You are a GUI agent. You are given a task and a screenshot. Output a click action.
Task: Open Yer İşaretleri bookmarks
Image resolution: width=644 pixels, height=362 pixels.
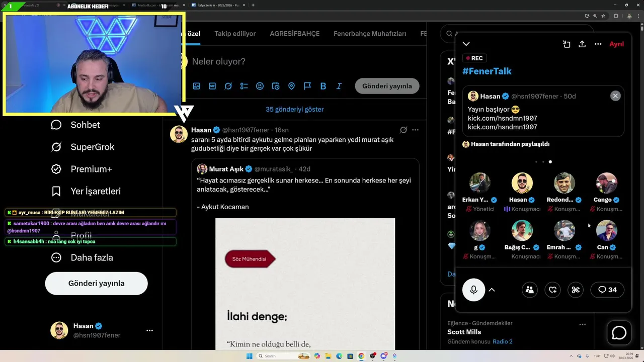pos(86,191)
